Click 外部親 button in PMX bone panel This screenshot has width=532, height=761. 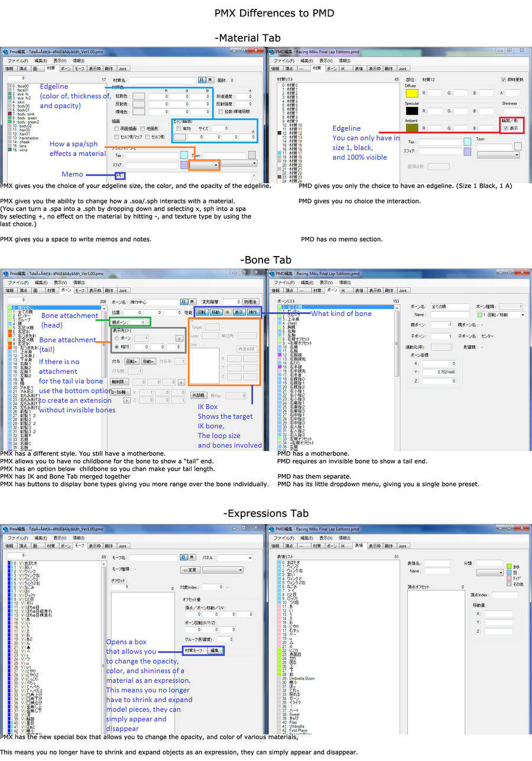[x=199, y=395]
